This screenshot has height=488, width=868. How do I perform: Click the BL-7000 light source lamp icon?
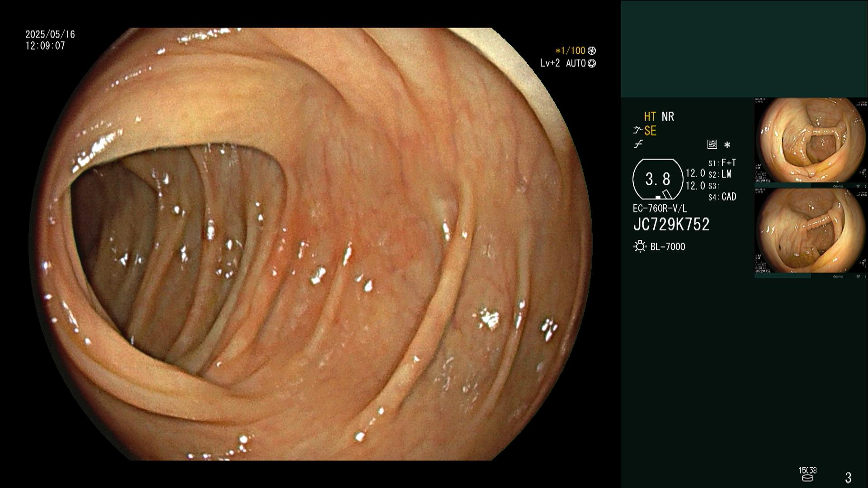[640, 247]
